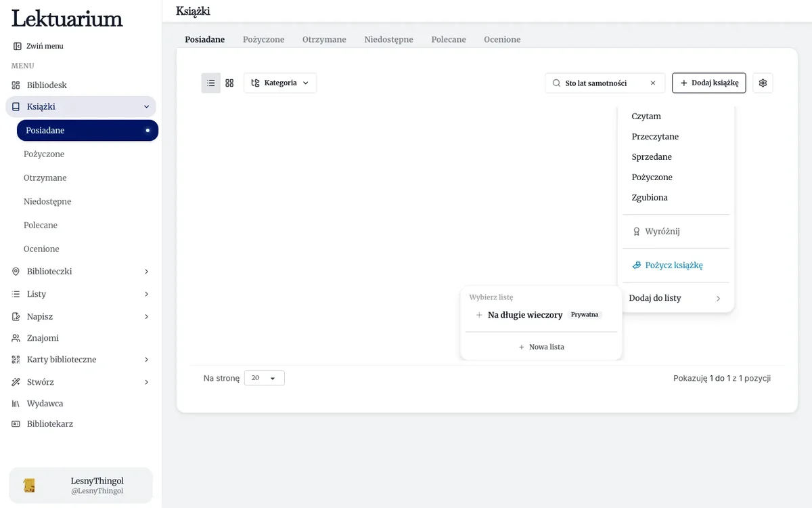Switch to Polecane tab
The image size is (812, 508).
[449, 40]
